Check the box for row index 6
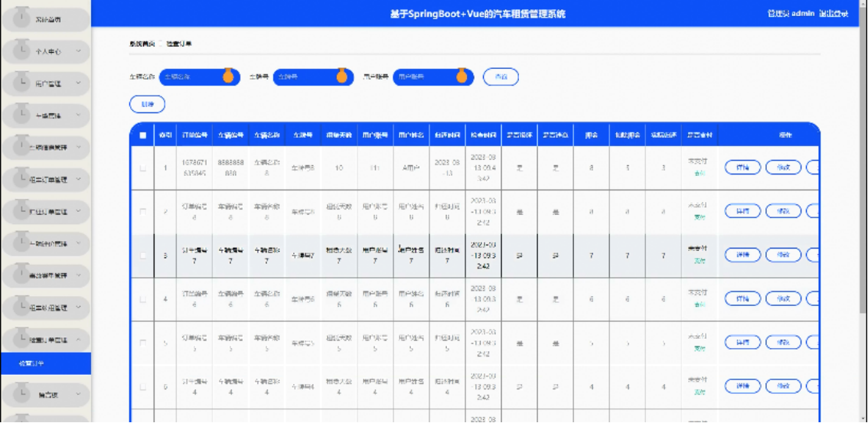Viewport: 868px width, 423px height. tap(143, 386)
